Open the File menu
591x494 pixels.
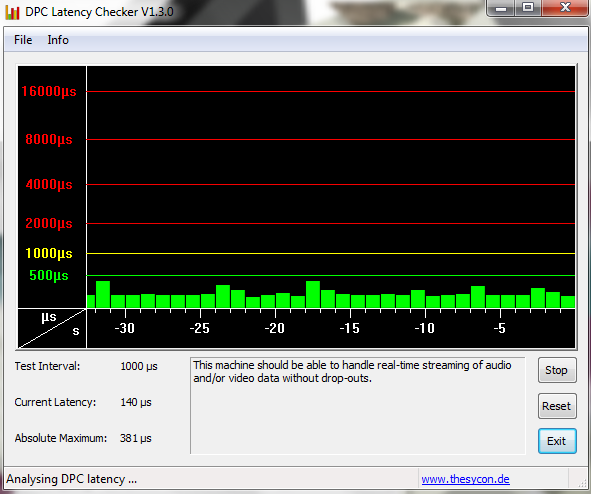pyautogui.click(x=23, y=40)
